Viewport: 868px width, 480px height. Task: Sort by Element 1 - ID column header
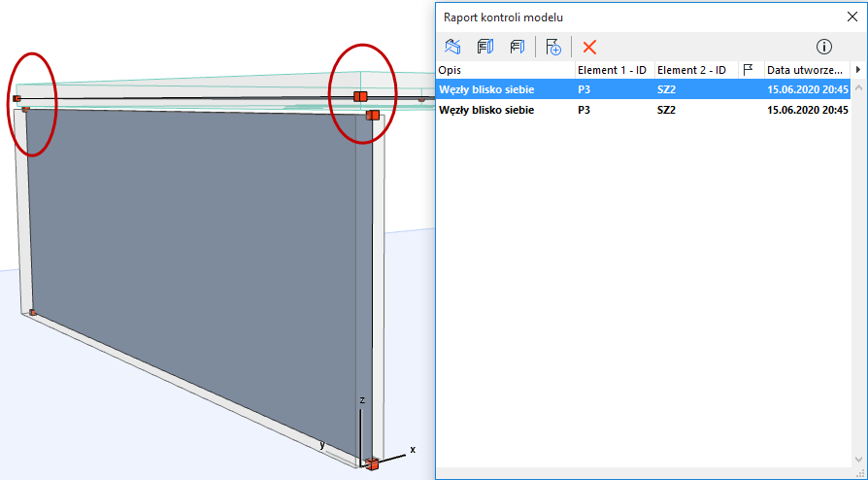point(615,70)
